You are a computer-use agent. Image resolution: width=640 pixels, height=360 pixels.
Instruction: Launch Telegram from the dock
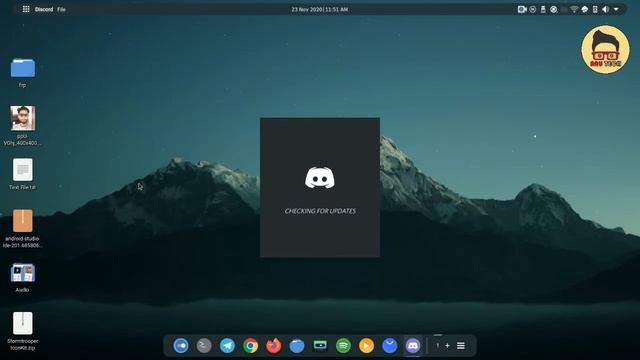pyautogui.click(x=227, y=346)
